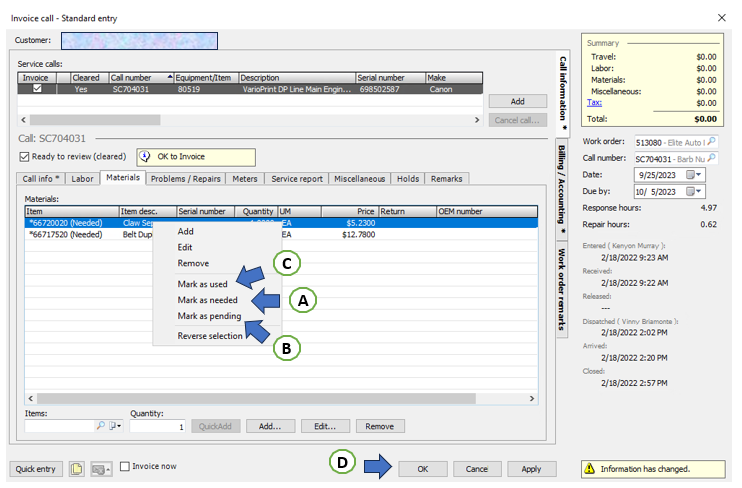Image resolution: width=742 pixels, height=488 pixels.
Task: Select the Call information side tab
Action: (x=562, y=93)
